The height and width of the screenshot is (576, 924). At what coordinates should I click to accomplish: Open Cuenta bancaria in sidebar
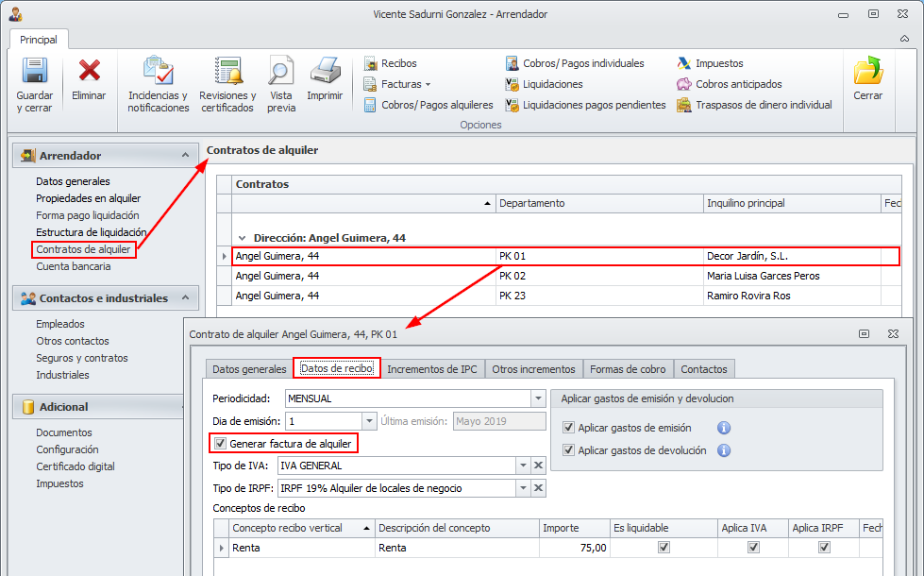[x=74, y=266]
